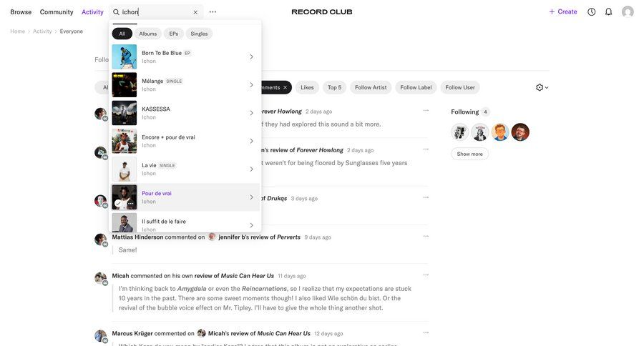
Task: Mark Pour de vrai as listened checkmark
Action: pyautogui.click(x=118, y=203)
